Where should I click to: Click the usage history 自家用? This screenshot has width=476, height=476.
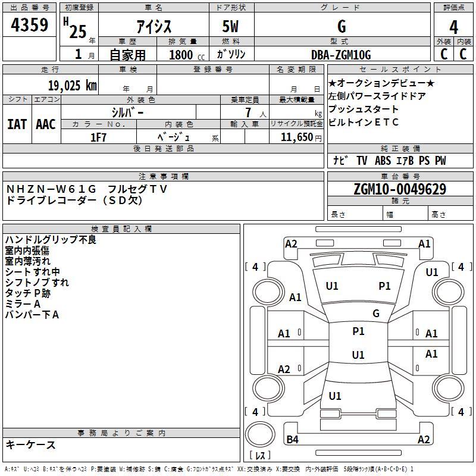pos(127,55)
